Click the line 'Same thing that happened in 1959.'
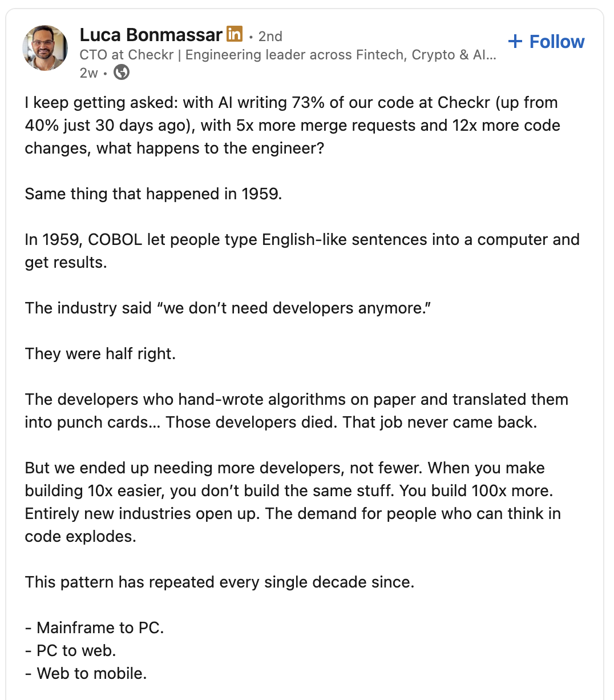 click(x=153, y=194)
